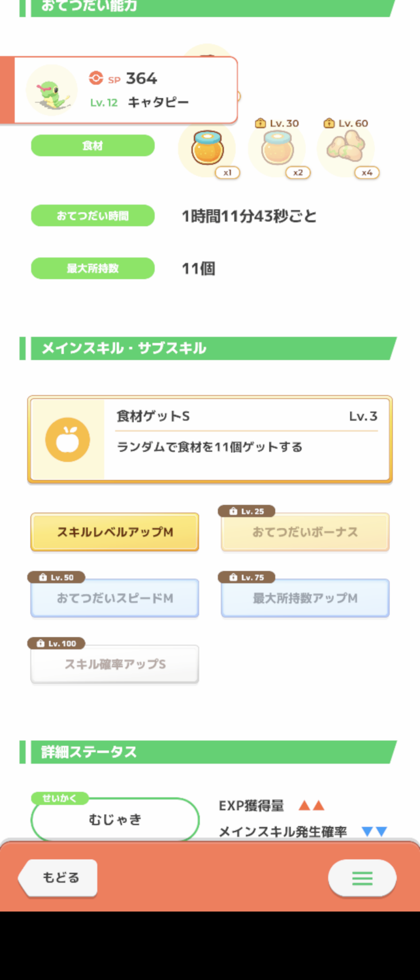This screenshot has width=420, height=980.
Task: Tap the 食材 green label
Action: point(93,146)
